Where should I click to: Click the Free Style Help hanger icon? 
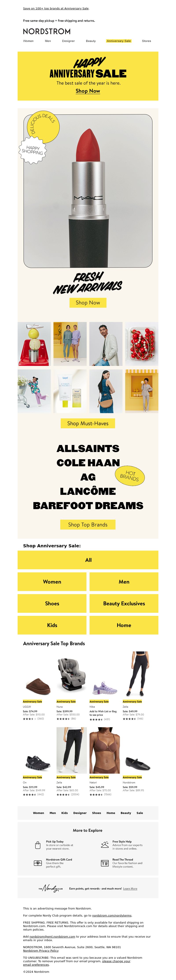pyautogui.click(x=105, y=844)
